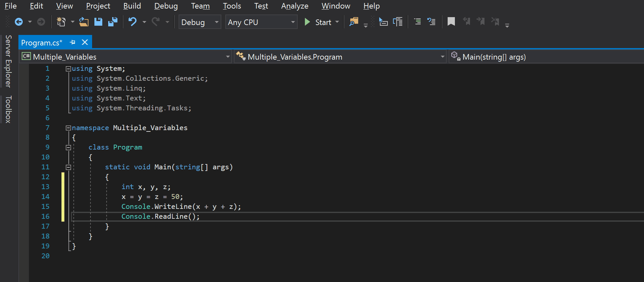This screenshot has width=644, height=282.
Task: Click the Open File folder icon
Action: tap(84, 22)
